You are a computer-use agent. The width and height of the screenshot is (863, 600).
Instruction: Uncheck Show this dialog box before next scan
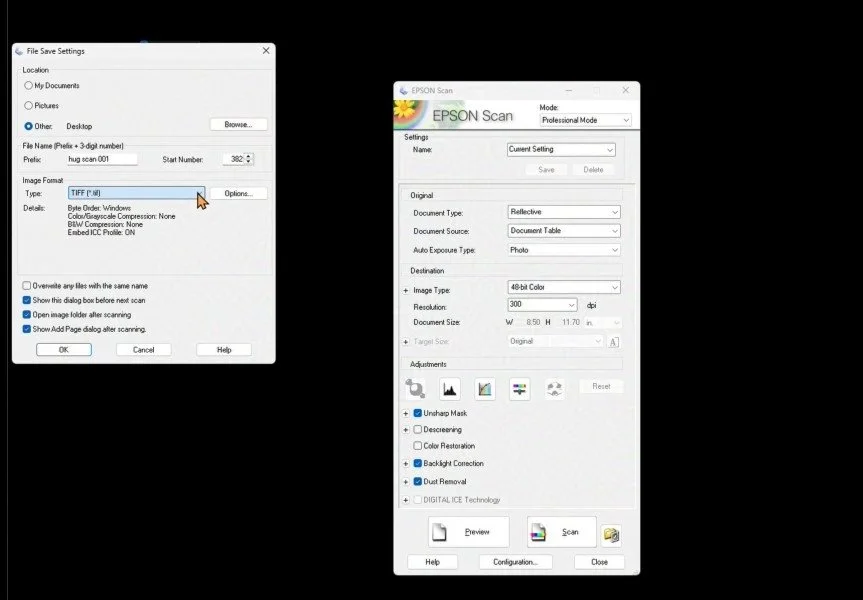[x=26, y=300]
